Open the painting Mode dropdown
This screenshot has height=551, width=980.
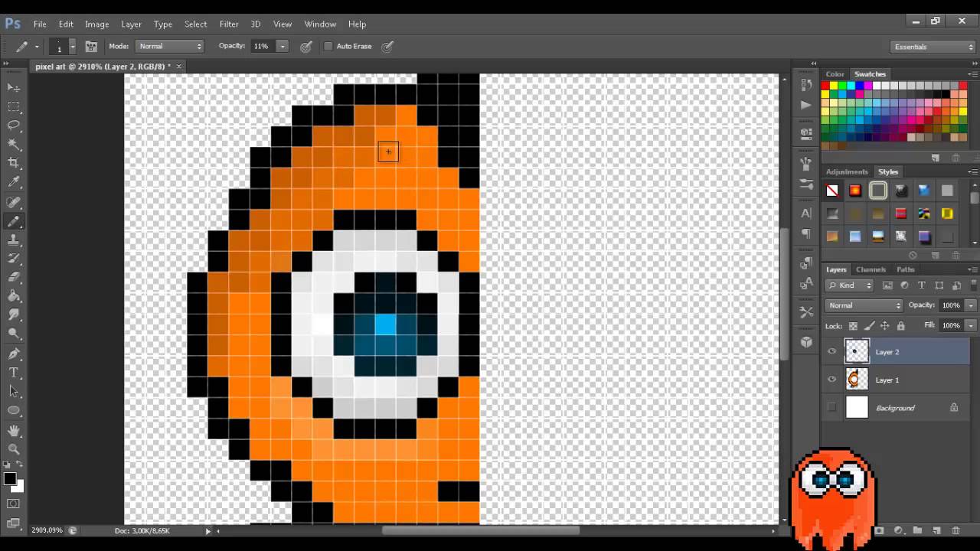[x=169, y=46]
